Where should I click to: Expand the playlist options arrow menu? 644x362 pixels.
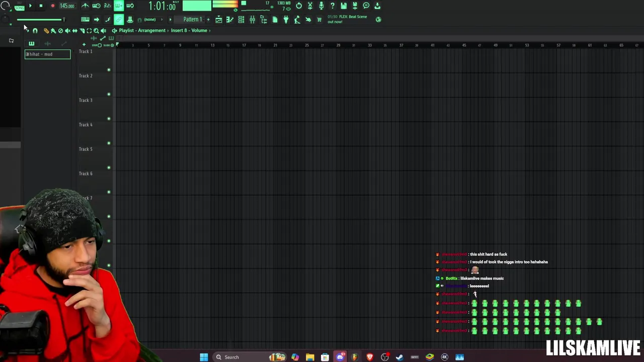click(x=27, y=31)
